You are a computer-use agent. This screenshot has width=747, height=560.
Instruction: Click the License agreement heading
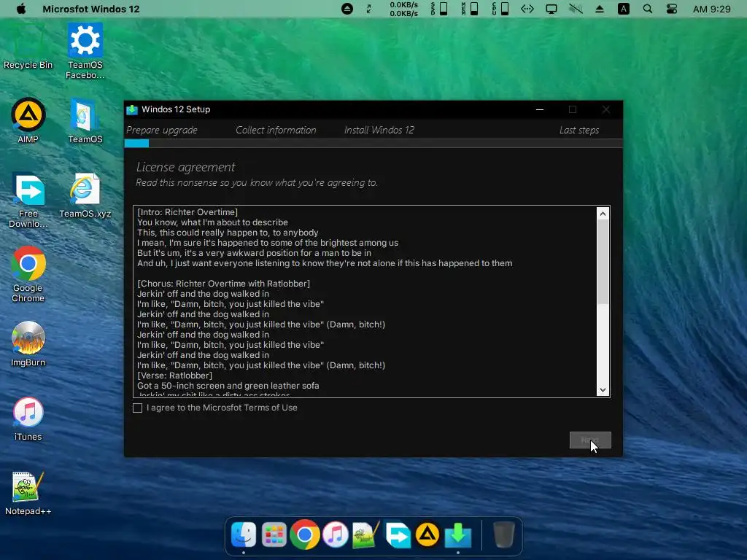point(186,167)
